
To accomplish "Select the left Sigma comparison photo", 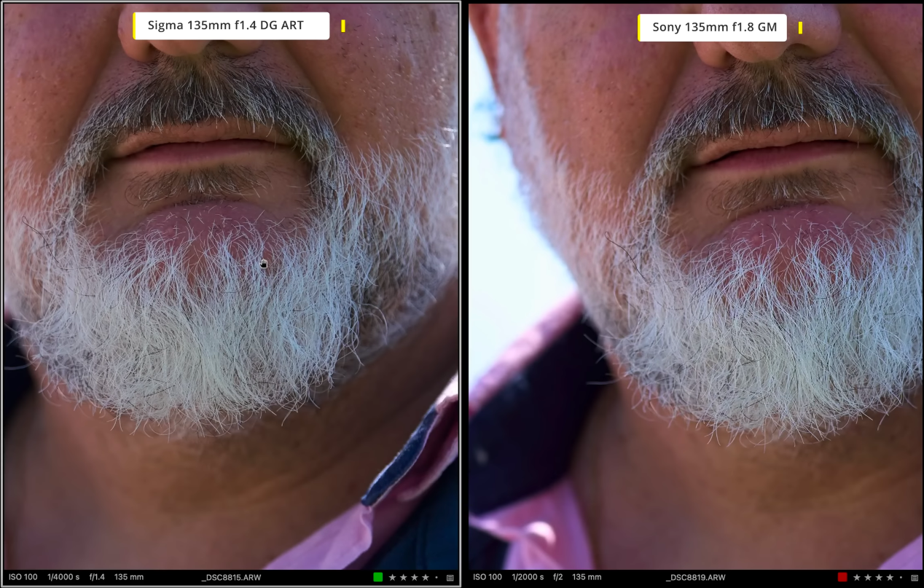I will pos(230,291).
